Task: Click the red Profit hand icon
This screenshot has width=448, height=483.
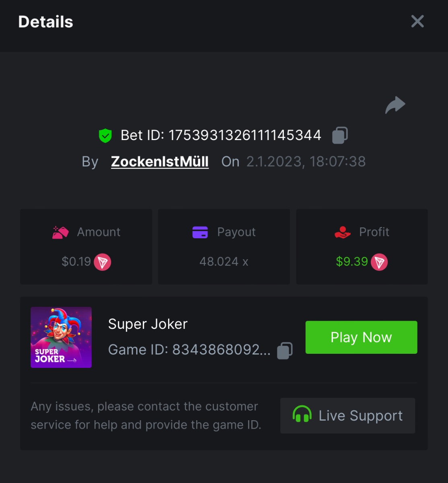Action: [x=343, y=232]
